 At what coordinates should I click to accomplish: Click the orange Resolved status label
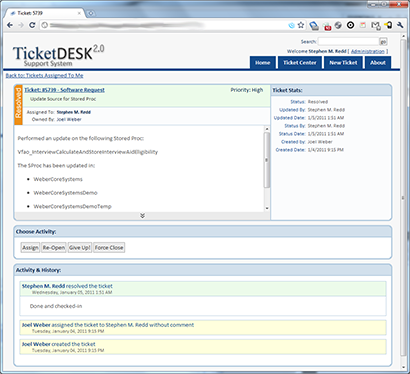click(18, 104)
